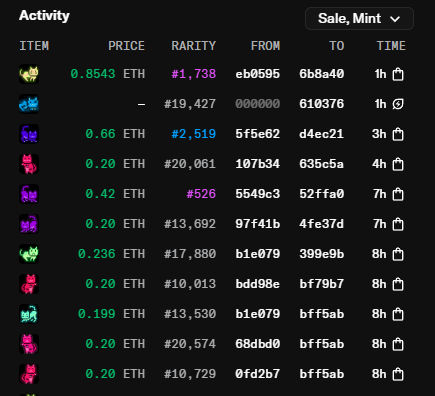
Task: Click the TO column header
Action: pos(337,46)
